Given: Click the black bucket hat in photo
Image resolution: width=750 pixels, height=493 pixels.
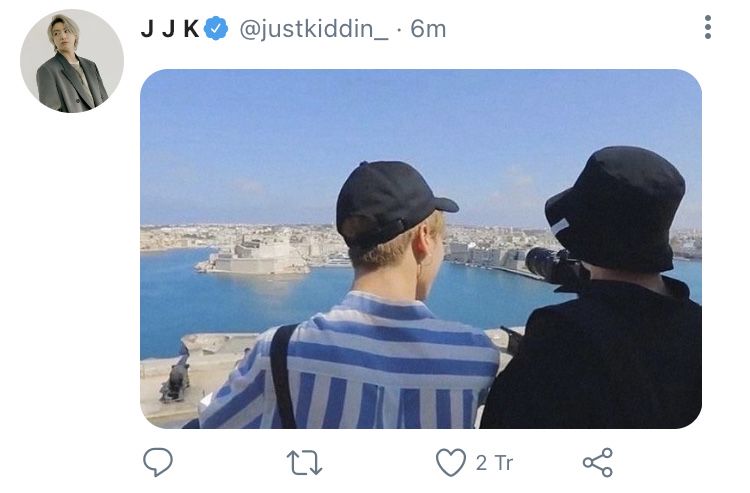Looking at the screenshot, I should click(x=617, y=208).
